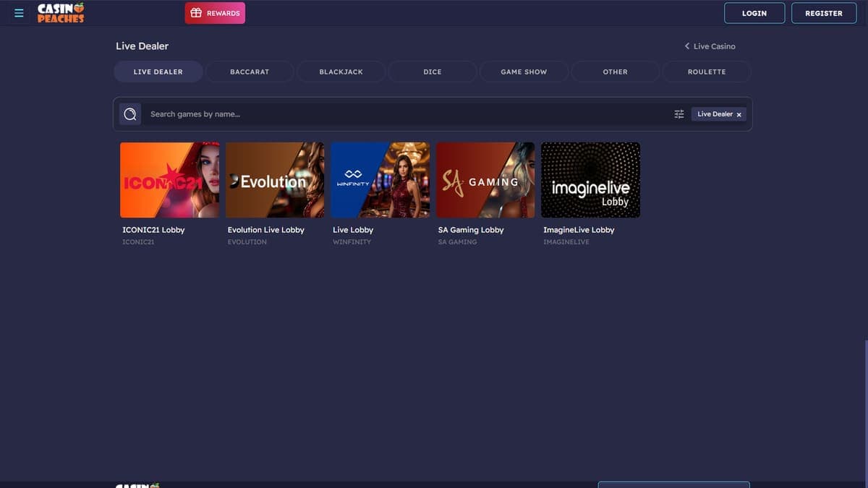The width and height of the screenshot is (868, 488).
Task: Click the Login button
Action: (754, 13)
